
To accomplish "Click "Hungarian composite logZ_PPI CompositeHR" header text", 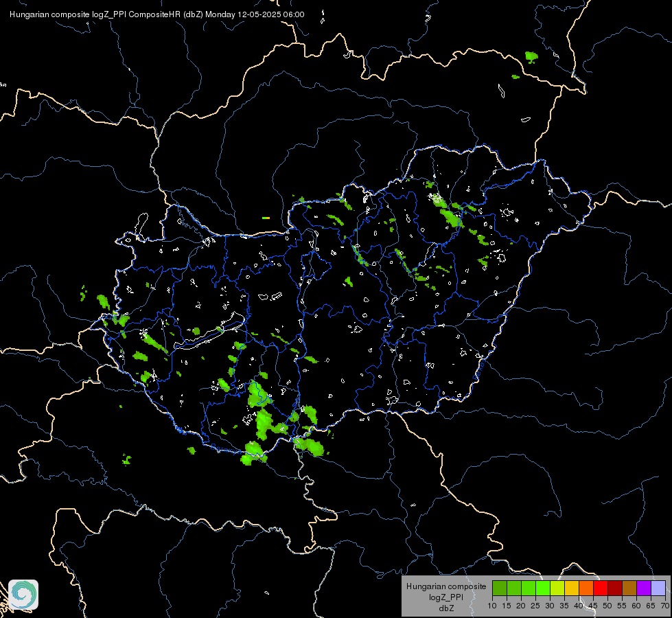I will 95,14.
